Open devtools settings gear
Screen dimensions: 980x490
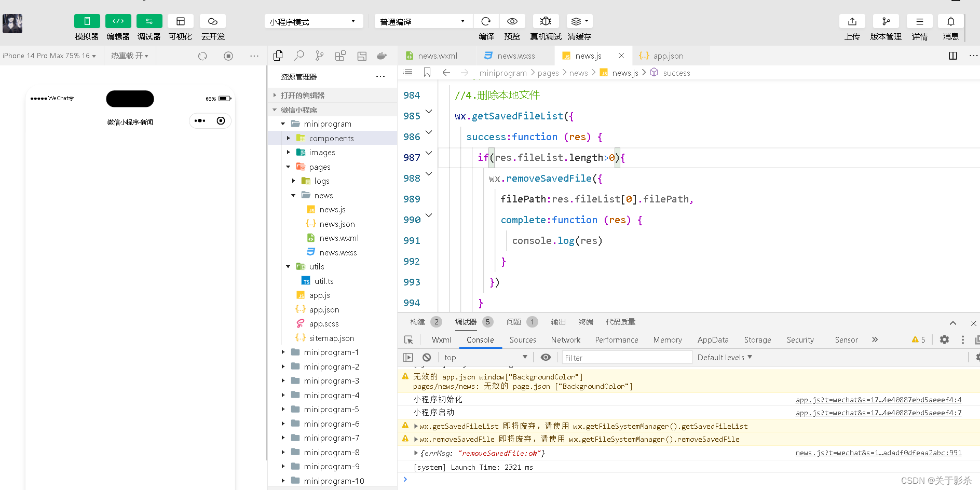pos(944,339)
